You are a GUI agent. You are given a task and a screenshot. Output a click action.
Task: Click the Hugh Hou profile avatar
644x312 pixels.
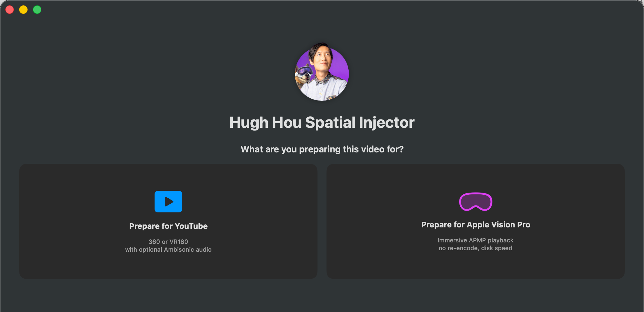[x=322, y=72]
